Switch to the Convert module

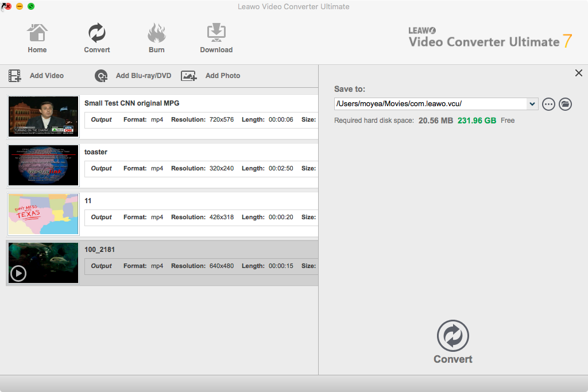coord(96,33)
